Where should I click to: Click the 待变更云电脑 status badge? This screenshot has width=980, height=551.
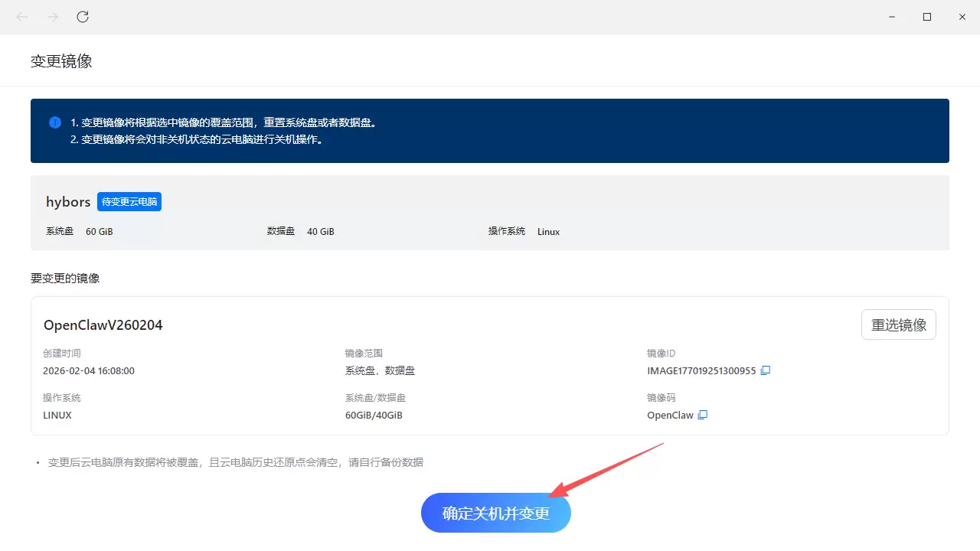[x=129, y=201]
